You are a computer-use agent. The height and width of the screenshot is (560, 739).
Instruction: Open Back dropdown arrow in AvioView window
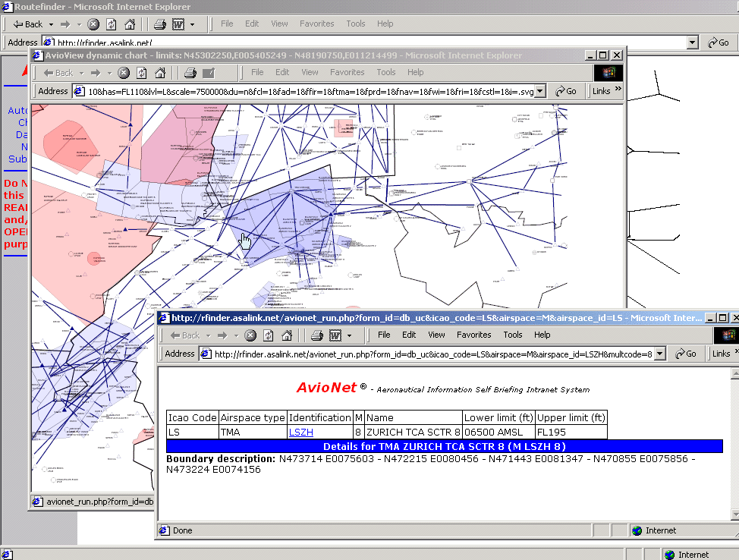point(81,74)
